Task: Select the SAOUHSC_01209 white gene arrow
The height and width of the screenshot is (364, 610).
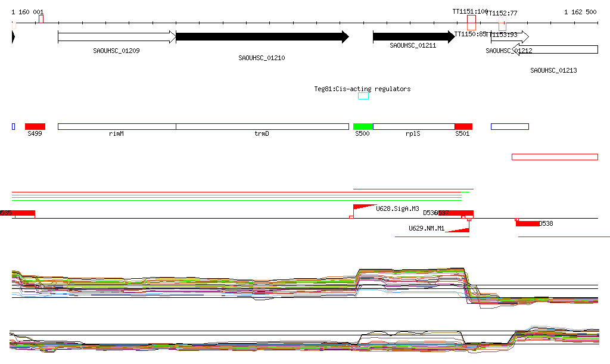Action: click(x=117, y=37)
